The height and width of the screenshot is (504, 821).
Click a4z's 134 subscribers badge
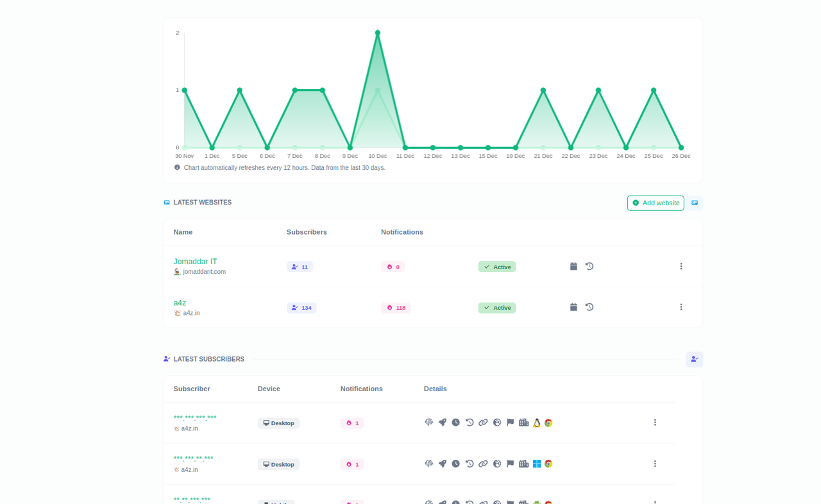(x=301, y=308)
